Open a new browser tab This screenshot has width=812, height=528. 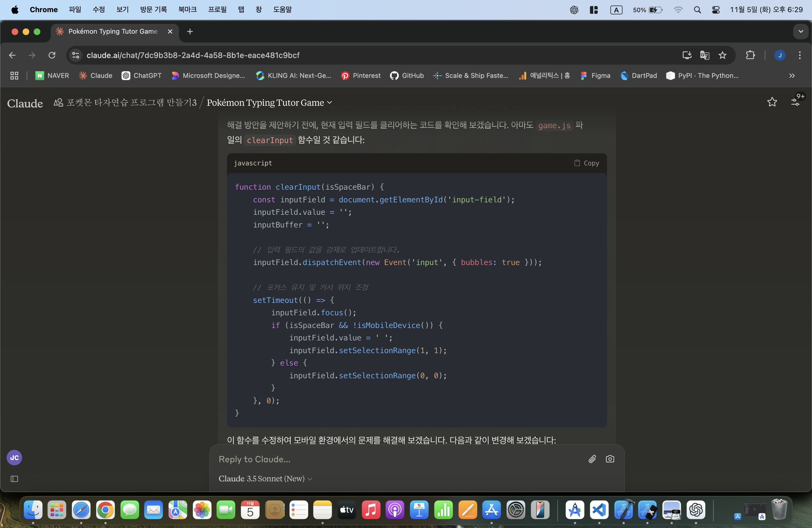point(190,32)
